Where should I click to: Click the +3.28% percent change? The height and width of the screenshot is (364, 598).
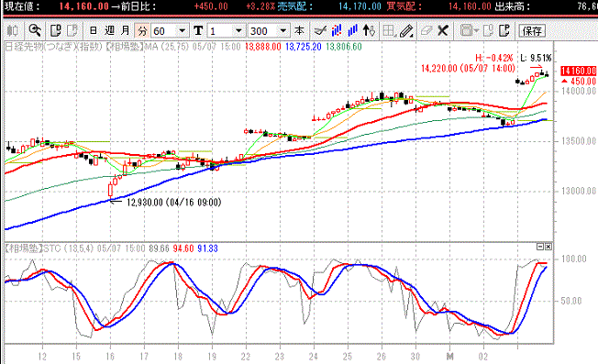[x=260, y=6]
